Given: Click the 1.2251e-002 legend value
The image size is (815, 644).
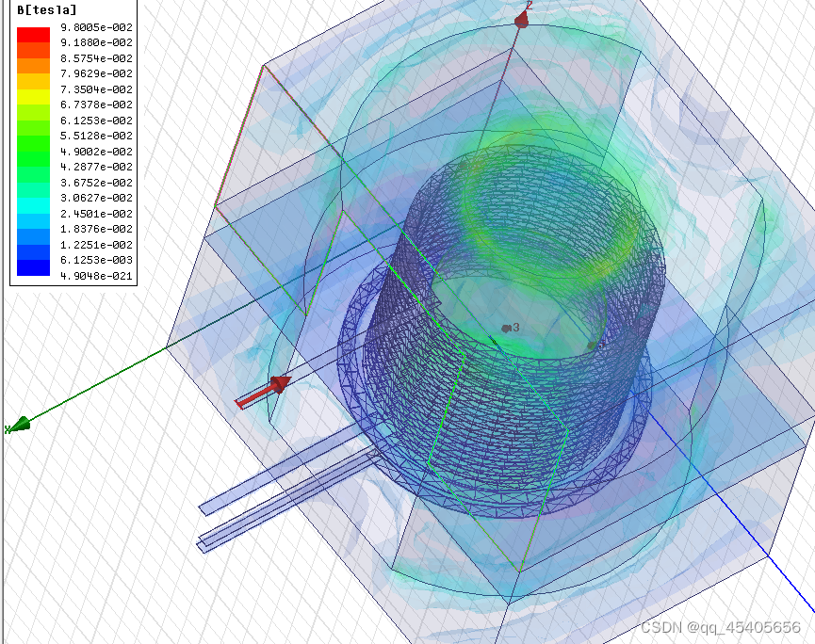Looking at the screenshot, I should click(x=96, y=244).
